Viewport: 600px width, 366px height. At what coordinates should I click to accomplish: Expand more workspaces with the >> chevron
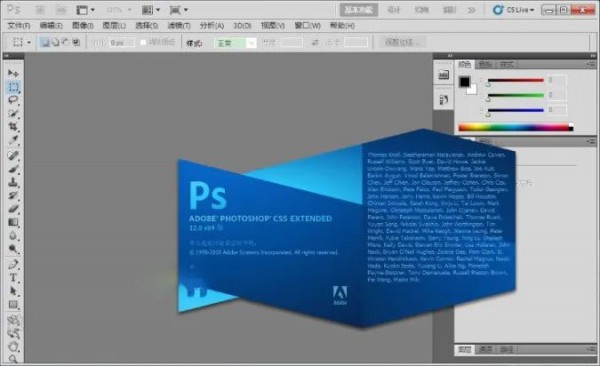(471, 10)
